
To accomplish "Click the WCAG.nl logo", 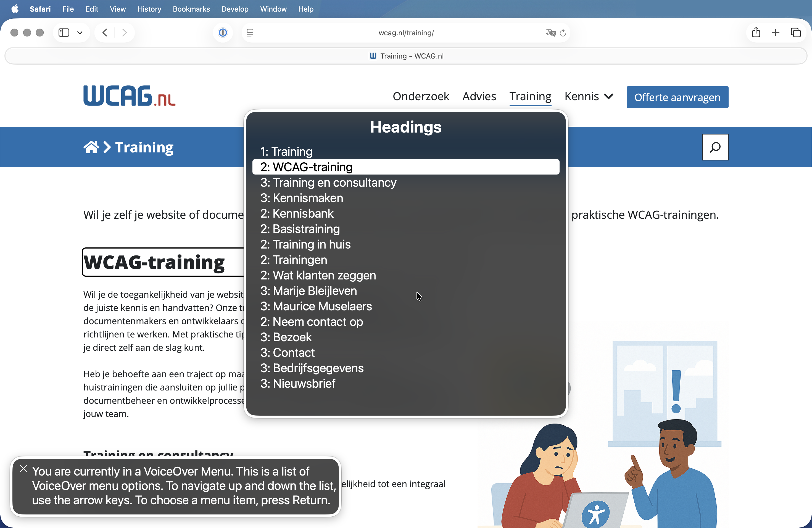I will (129, 96).
